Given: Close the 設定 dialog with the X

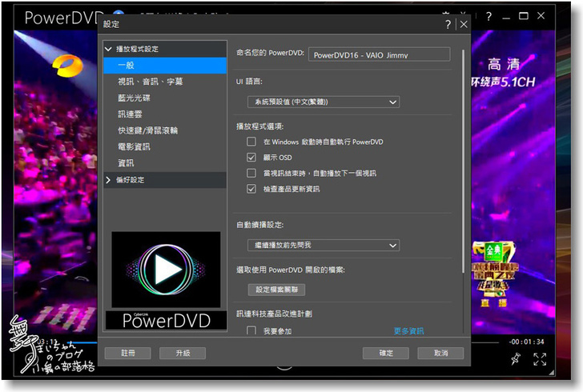Looking at the screenshot, I should [x=463, y=25].
